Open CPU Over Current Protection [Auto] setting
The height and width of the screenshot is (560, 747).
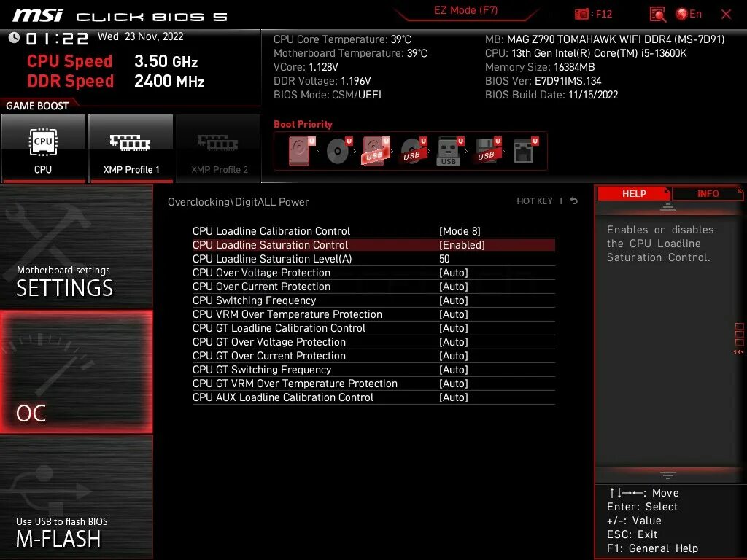(453, 286)
